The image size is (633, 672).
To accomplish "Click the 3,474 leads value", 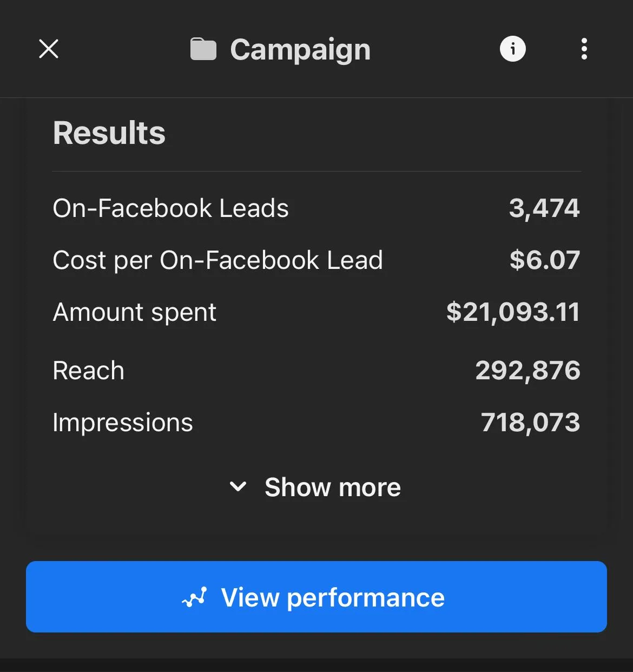I will tap(544, 208).
